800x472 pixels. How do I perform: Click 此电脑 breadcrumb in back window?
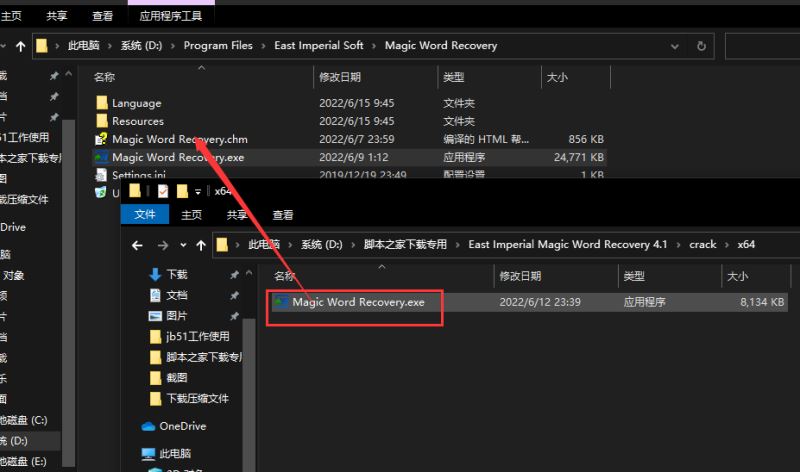(x=84, y=46)
